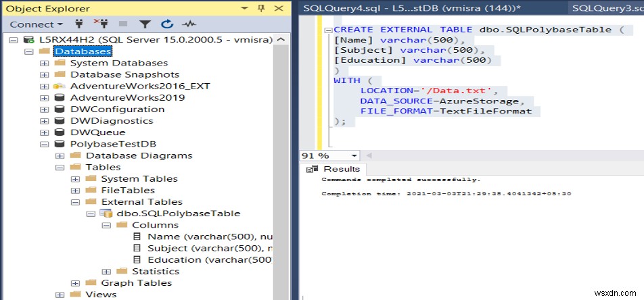Collapse the Databases folder node
The image size is (644, 300).
(x=28, y=51)
